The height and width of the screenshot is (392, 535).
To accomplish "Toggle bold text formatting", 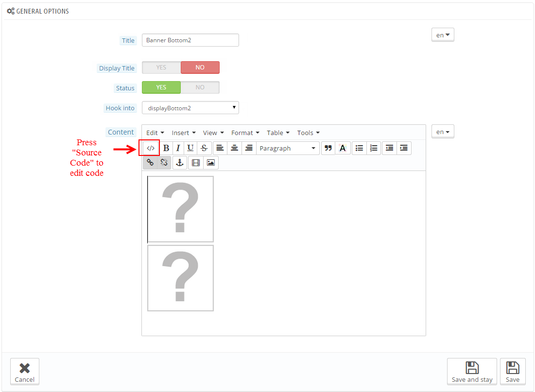I will (166, 148).
